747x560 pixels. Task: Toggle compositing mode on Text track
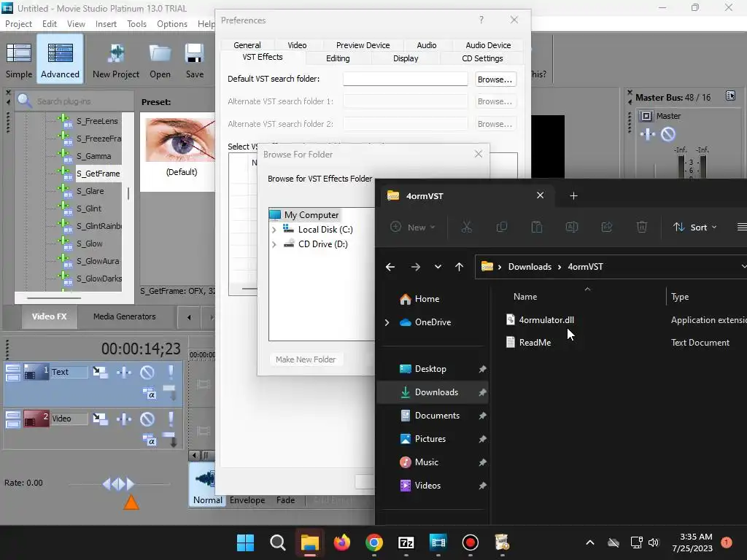click(x=150, y=394)
